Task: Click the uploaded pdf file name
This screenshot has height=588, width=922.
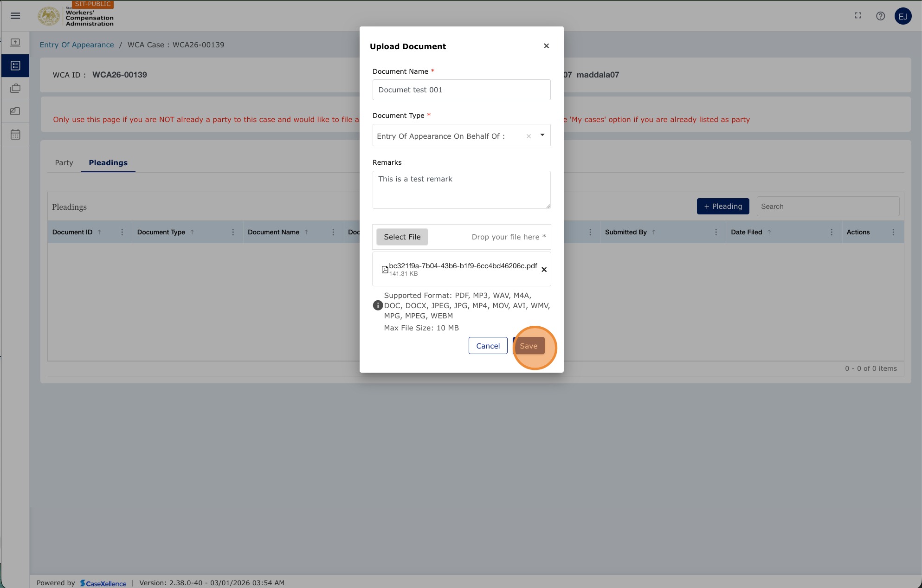Action: point(463,266)
